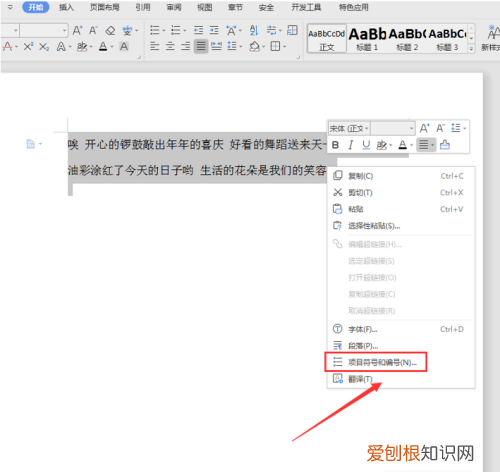Click the ribbon font color A icon
The height and width of the screenshot is (472, 500).
[x=103, y=47]
